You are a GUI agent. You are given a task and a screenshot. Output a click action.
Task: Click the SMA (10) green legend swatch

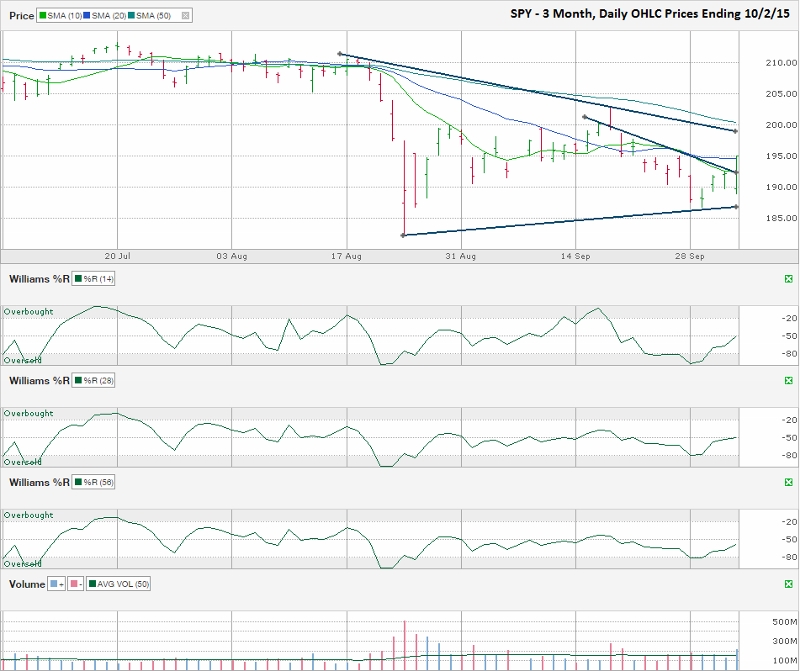point(43,16)
